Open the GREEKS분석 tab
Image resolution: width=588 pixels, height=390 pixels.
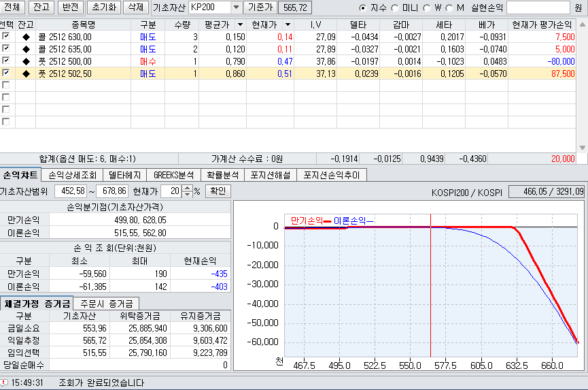pyautogui.click(x=173, y=176)
